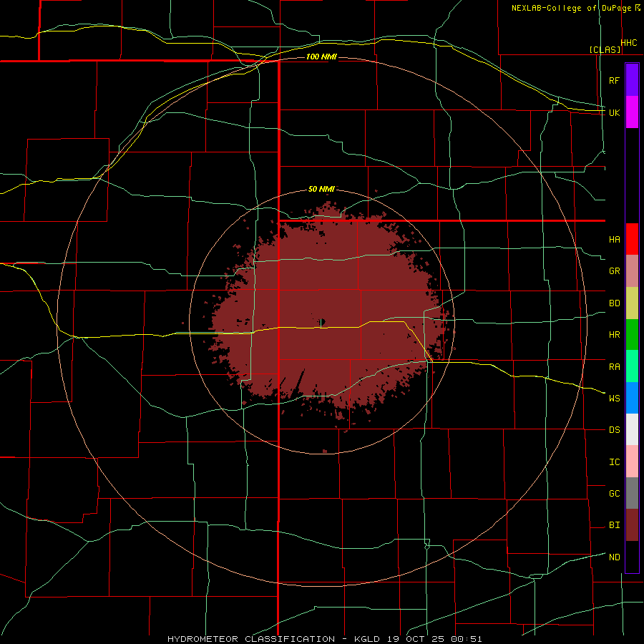Click the DS legend label

click(614, 429)
